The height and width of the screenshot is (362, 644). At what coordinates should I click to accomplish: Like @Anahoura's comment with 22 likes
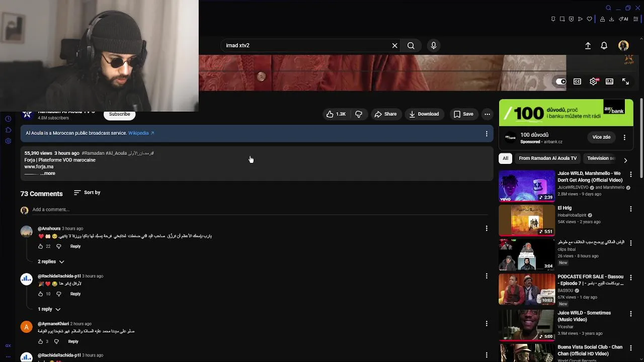point(41,246)
